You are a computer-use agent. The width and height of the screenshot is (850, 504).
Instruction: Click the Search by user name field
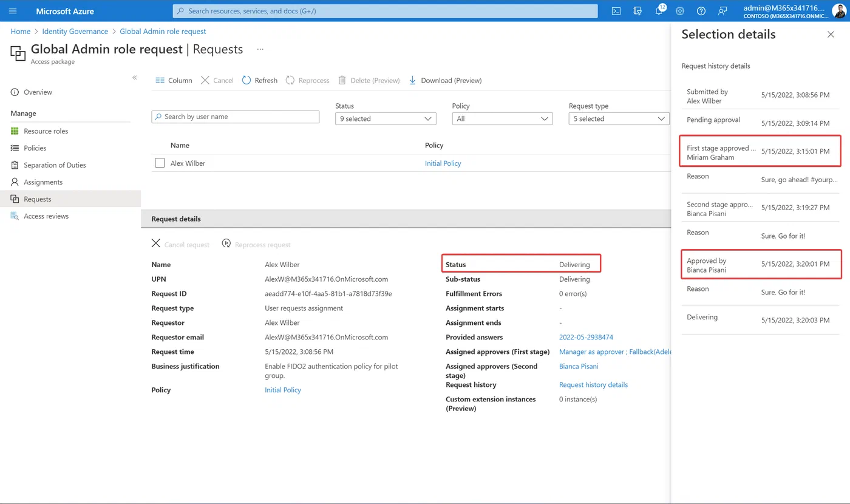[236, 117]
